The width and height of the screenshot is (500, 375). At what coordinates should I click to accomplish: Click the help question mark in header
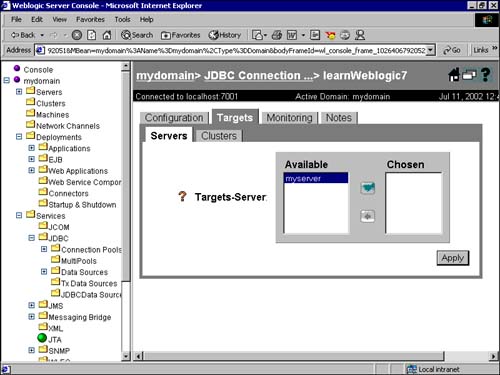(x=485, y=75)
